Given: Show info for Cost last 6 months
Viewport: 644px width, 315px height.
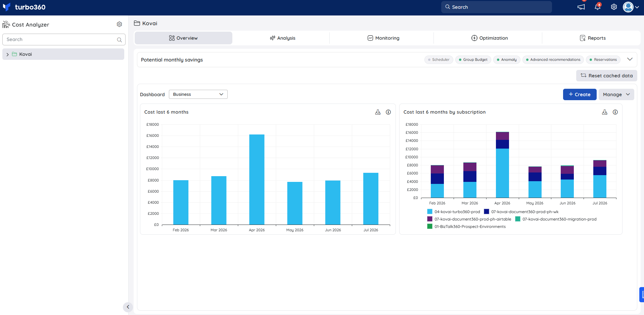Looking at the screenshot, I should point(388,112).
